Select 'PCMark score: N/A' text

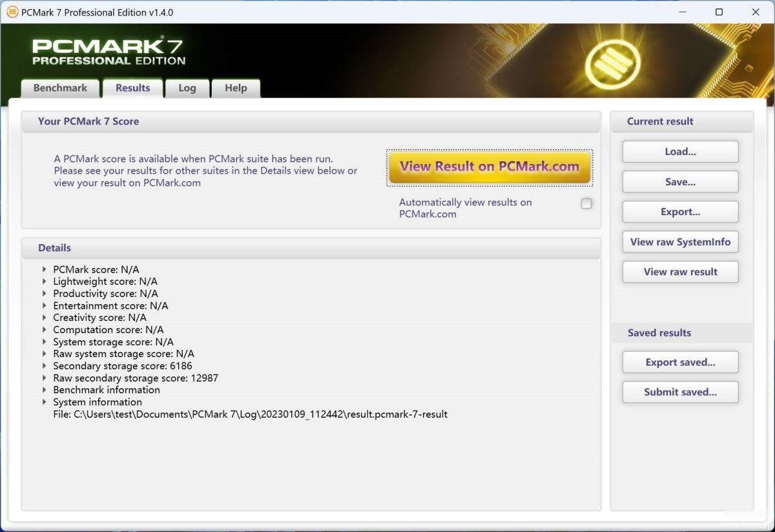click(96, 269)
